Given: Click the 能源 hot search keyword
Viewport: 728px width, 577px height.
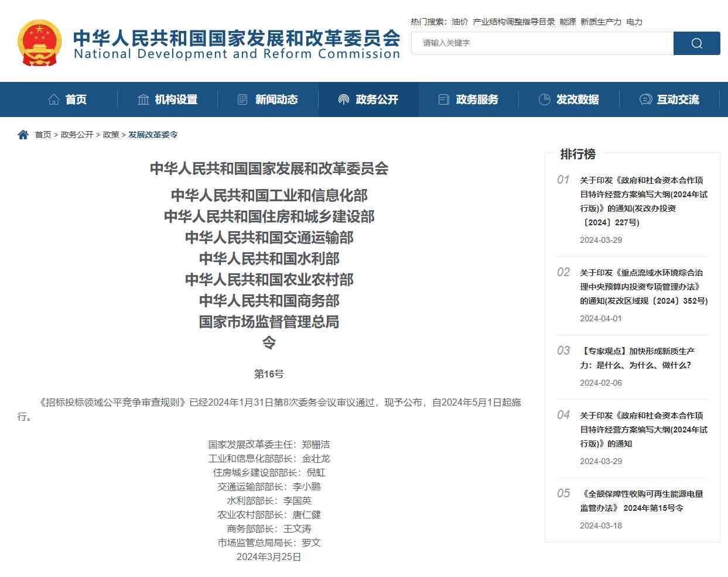Looking at the screenshot, I should point(566,22).
